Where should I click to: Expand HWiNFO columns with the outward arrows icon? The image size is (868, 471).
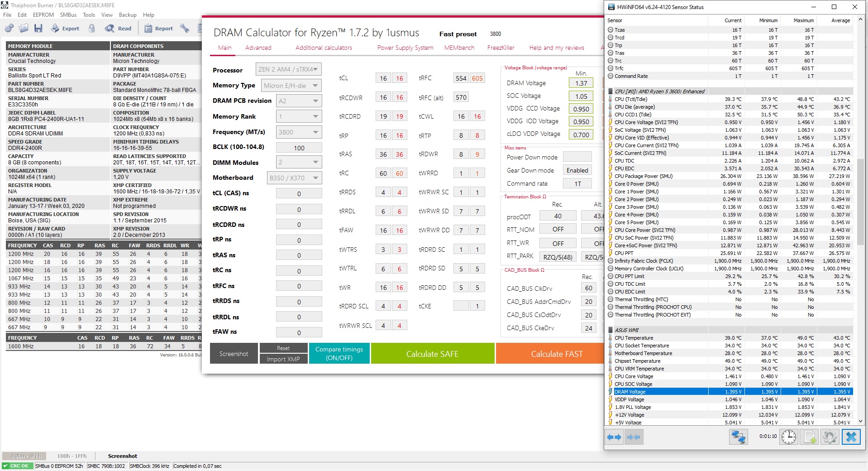[x=614, y=437]
